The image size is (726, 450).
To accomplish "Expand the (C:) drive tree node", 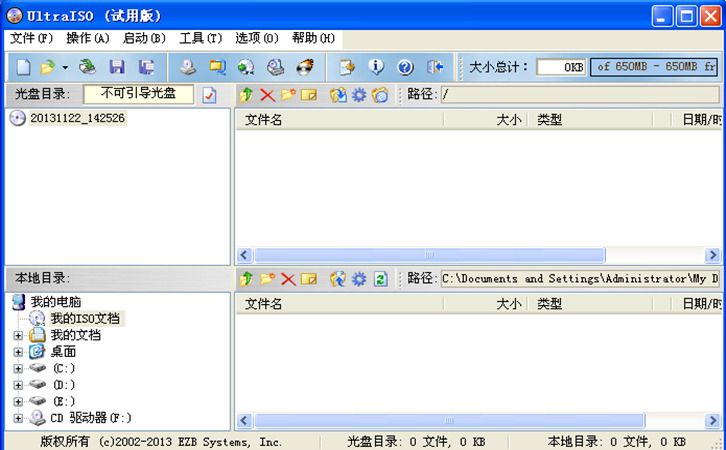I will point(18,369).
